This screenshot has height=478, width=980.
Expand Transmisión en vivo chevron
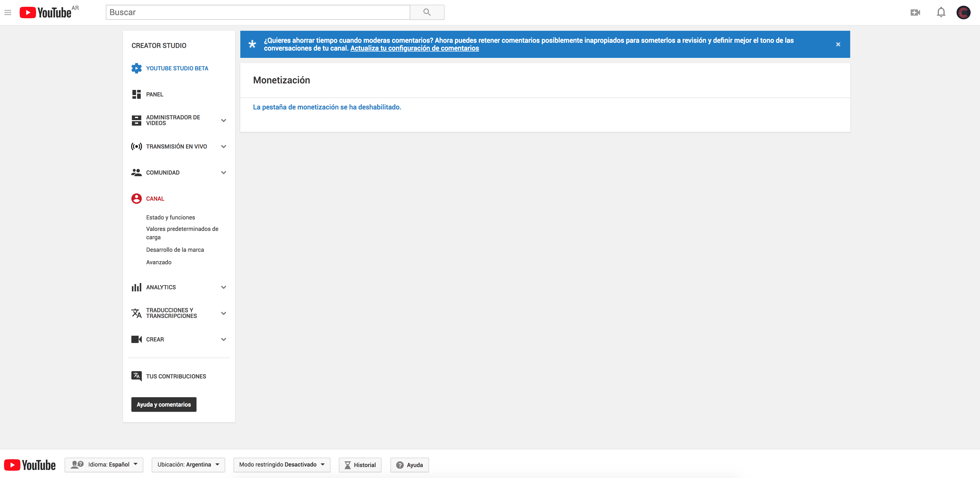224,146
